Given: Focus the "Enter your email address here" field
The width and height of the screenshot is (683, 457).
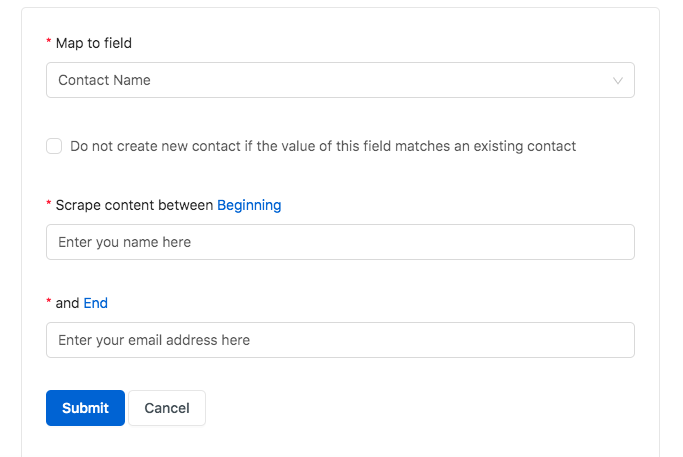Looking at the screenshot, I should tap(340, 340).
